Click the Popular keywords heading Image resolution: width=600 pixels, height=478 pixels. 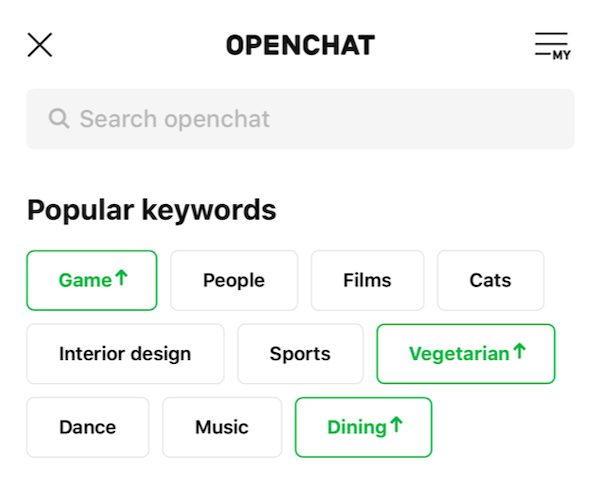(151, 210)
